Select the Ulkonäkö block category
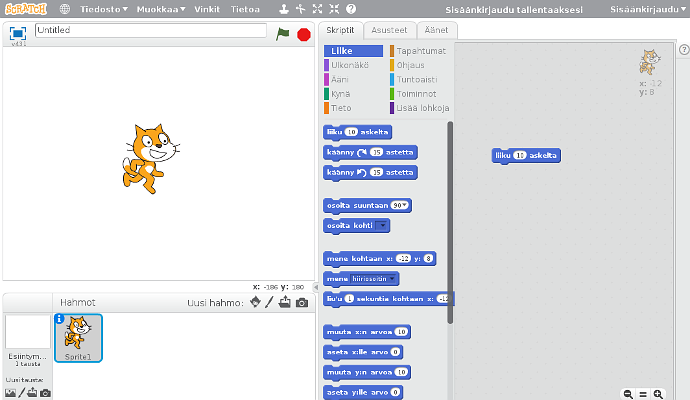This screenshot has height=400, width=690. (x=350, y=65)
